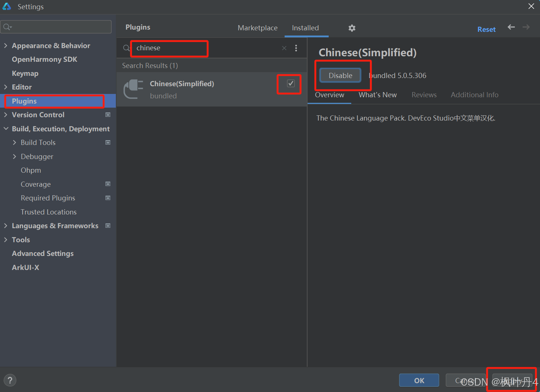This screenshot has width=540, height=392.
Task: Collapse Build, Execution, Deployment section
Action: pos(6,129)
